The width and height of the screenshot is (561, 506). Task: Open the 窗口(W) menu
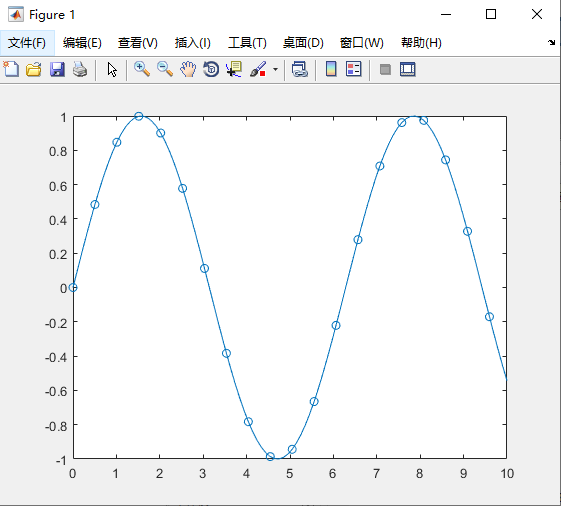[x=362, y=43]
